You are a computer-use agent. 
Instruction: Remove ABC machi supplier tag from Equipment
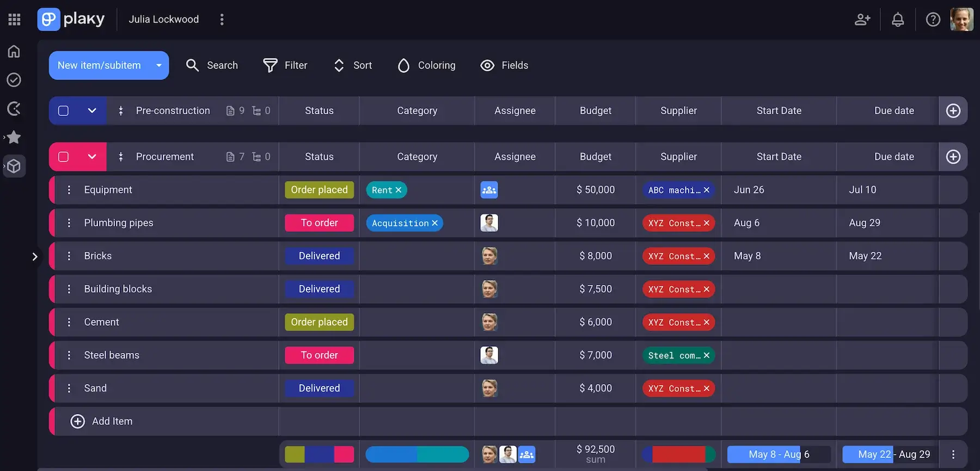point(706,190)
